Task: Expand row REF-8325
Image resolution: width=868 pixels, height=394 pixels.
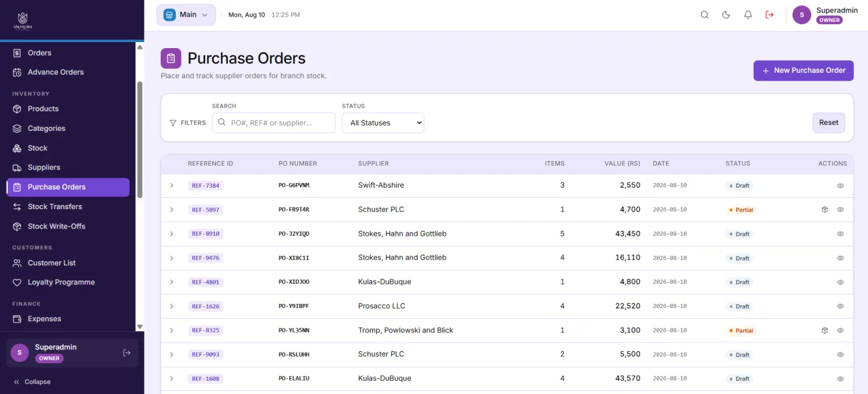Action: coord(172,331)
